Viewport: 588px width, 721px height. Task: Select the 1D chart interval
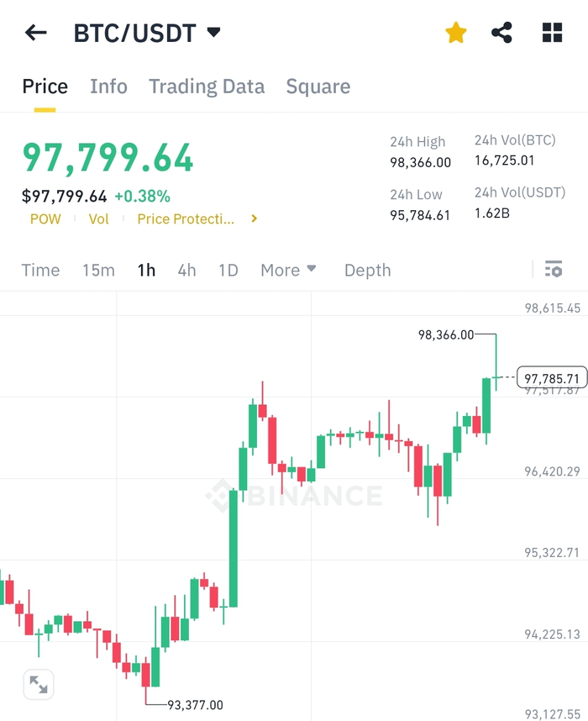(228, 270)
